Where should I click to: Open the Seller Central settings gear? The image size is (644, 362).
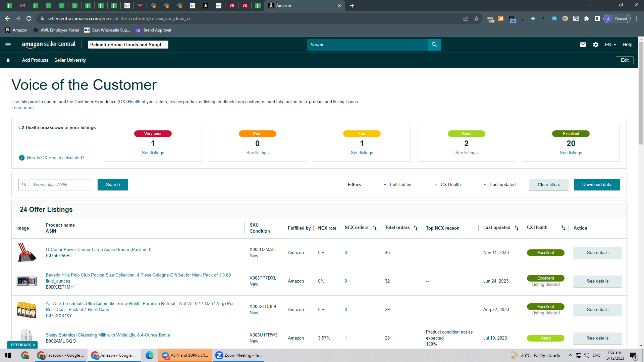596,45
